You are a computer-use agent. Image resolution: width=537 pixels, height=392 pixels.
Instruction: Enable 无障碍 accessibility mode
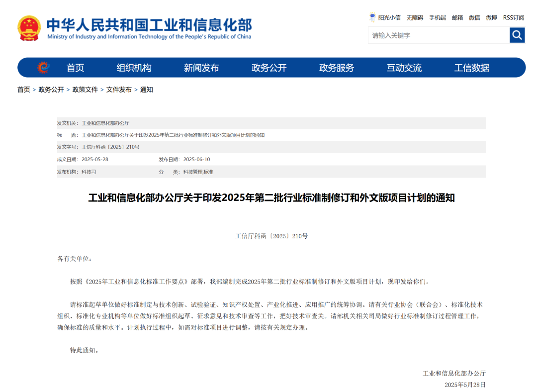click(414, 17)
